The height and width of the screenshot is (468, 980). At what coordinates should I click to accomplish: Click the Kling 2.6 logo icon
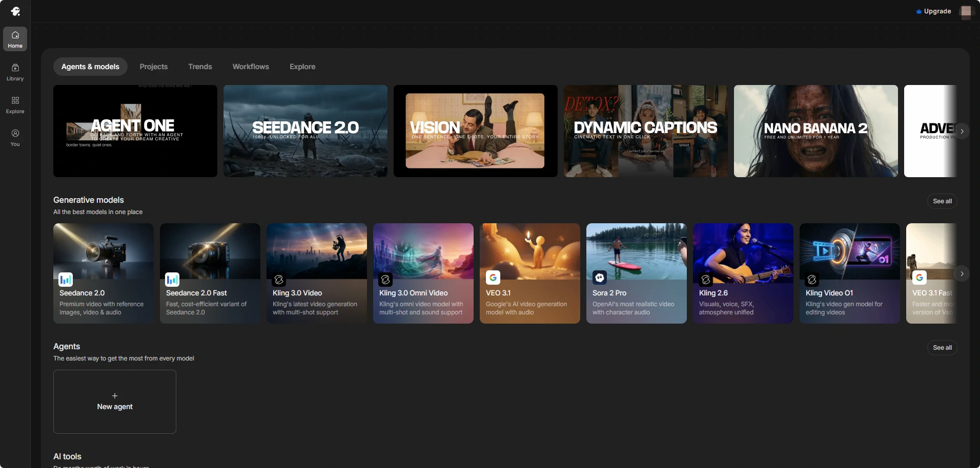point(706,279)
